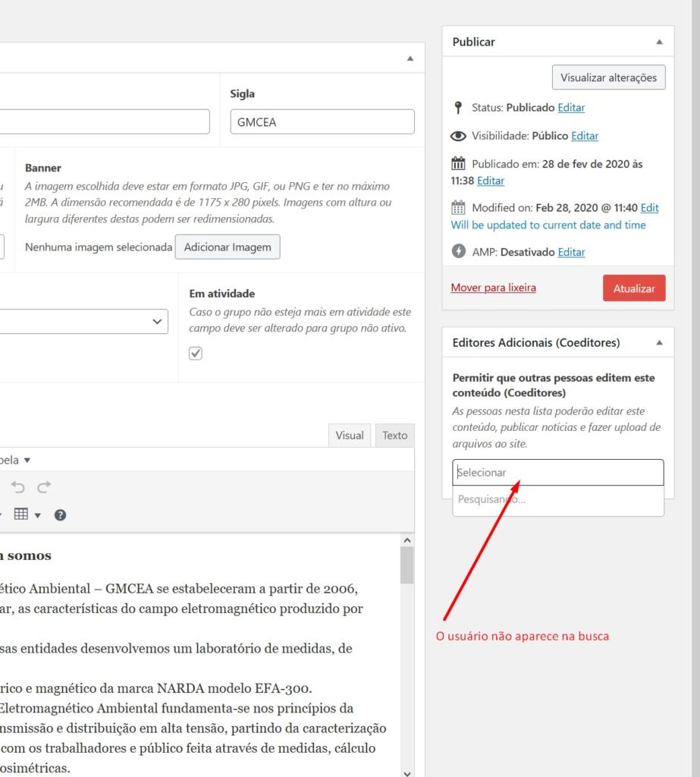Image resolution: width=700 pixels, height=777 pixels.
Task: Switch to the Visual editor tab
Action: (x=350, y=436)
